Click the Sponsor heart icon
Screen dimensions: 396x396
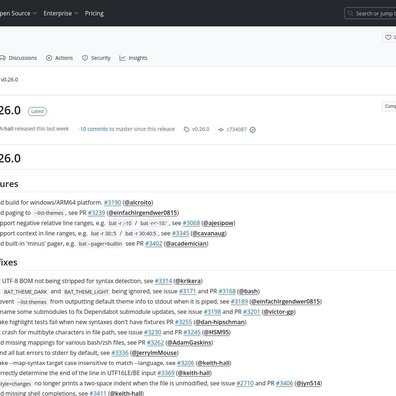click(x=388, y=37)
